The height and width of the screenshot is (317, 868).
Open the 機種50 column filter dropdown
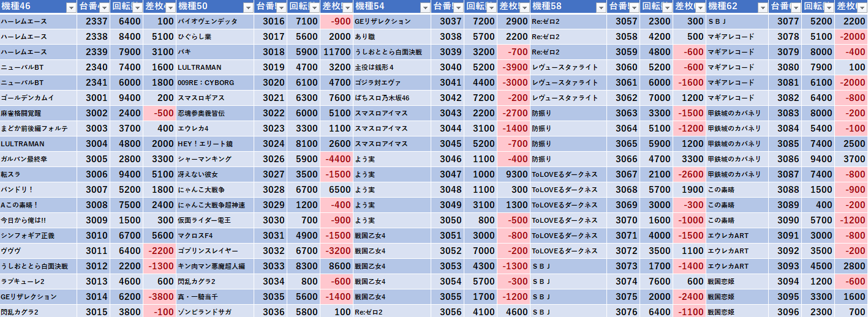point(248,7)
